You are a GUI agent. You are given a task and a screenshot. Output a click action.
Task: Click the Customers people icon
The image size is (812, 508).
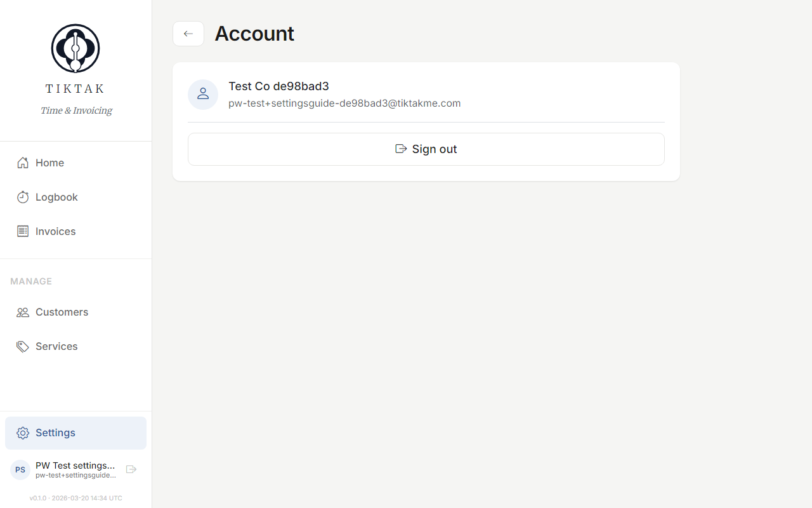coord(23,312)
